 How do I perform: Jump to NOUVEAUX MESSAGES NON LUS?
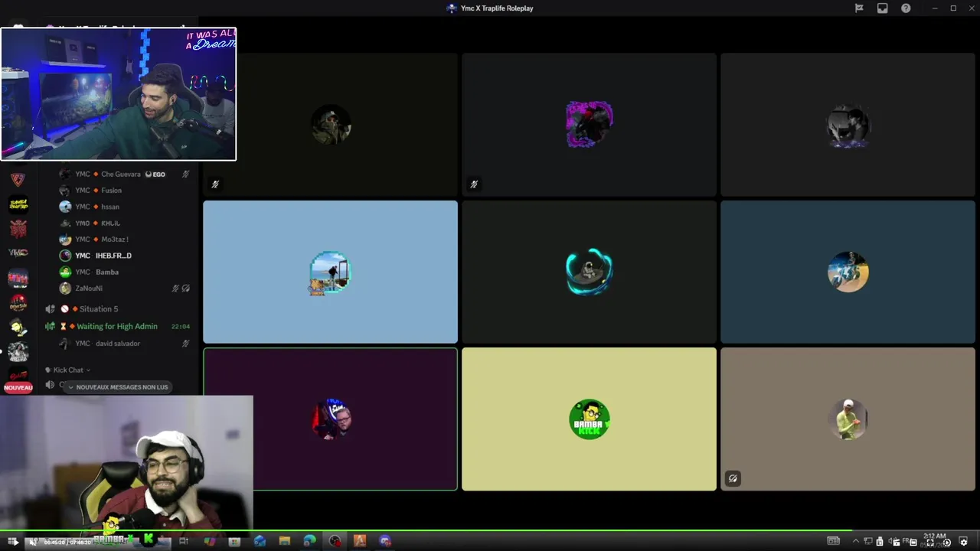coord(116,387)
